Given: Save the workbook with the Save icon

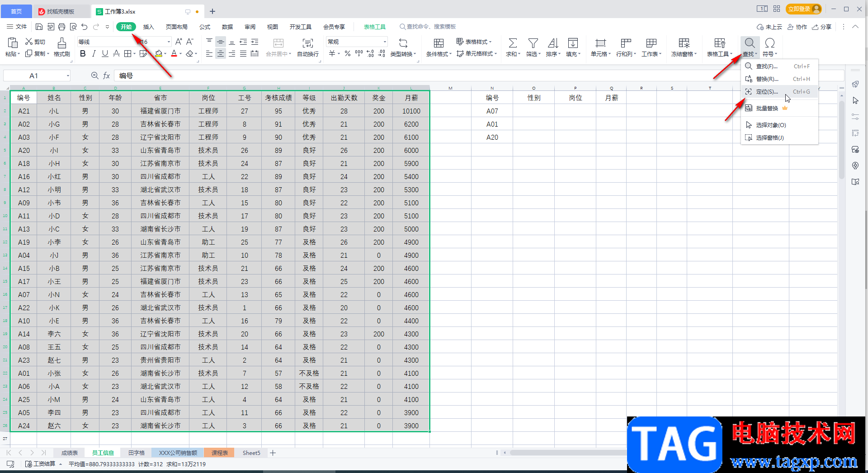Looking at the screenshot, I should pyautogui.click(x=39, y=27).
